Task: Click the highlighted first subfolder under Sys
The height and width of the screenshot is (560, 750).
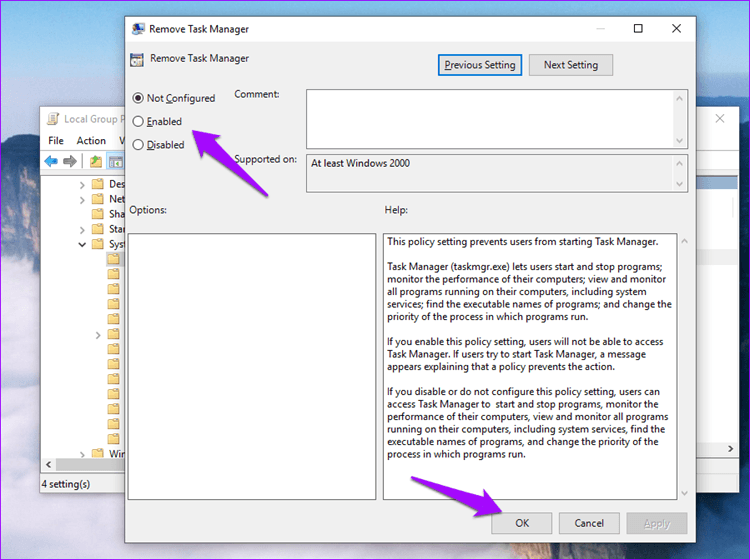Action: tap(114, 259)
